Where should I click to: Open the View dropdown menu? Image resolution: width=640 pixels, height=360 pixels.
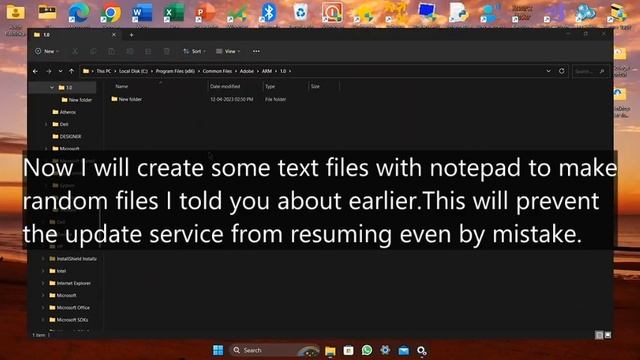[x=228, y=51]
